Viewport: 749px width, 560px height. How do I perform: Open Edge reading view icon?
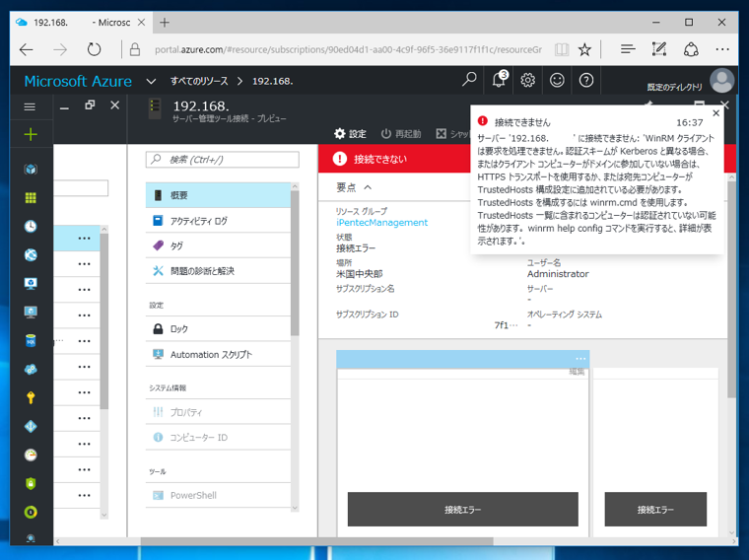pos(562,49)
